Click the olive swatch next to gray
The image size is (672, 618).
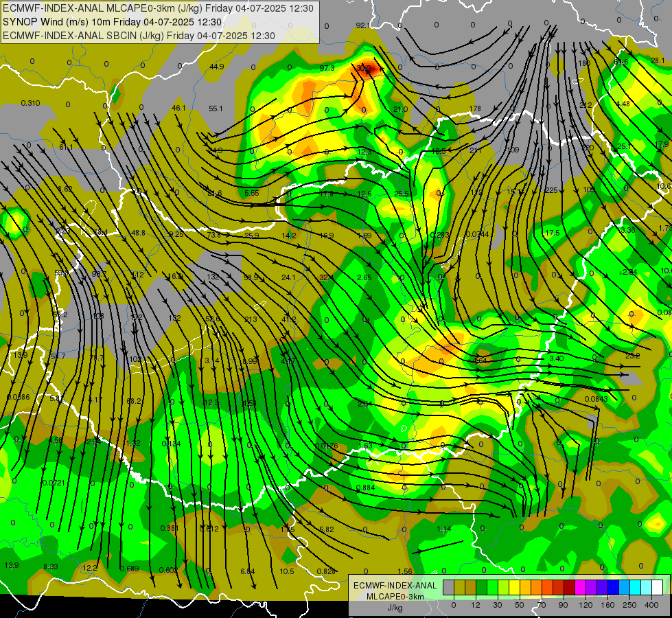(459, 588)
